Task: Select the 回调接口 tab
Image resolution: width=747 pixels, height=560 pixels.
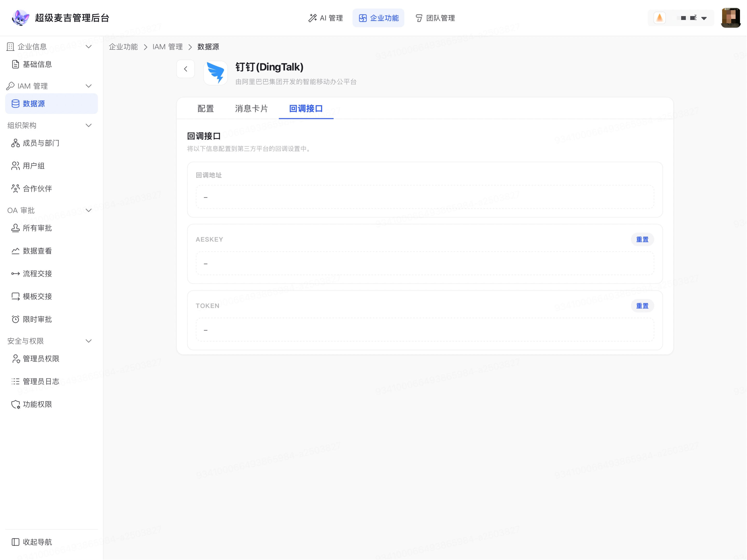Action: pos(306,109)
